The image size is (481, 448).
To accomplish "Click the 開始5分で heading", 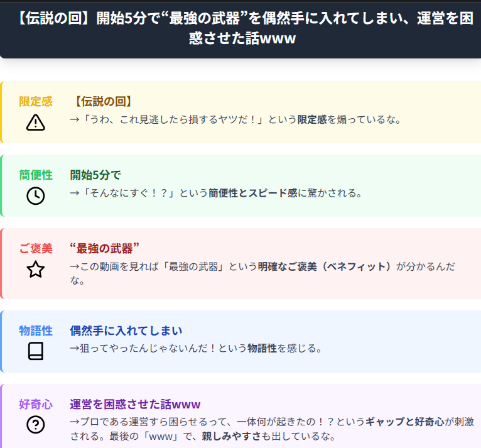I will pyautogui.click(x=95, y=175).
